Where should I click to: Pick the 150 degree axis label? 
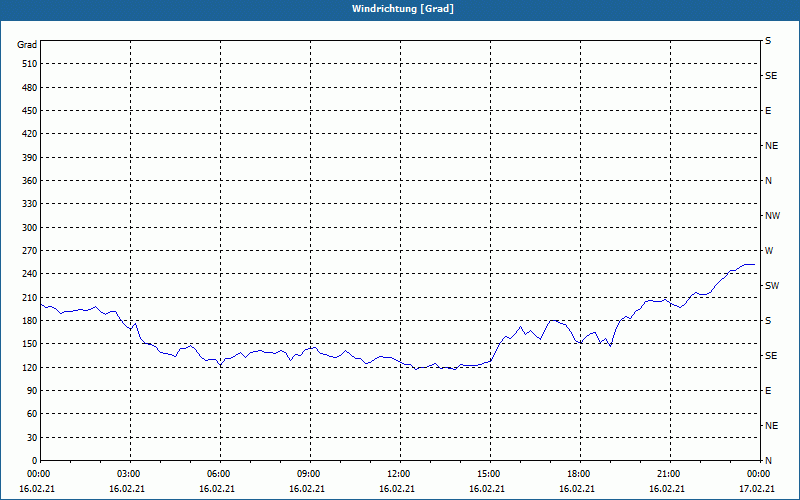(x=30, y=344)
